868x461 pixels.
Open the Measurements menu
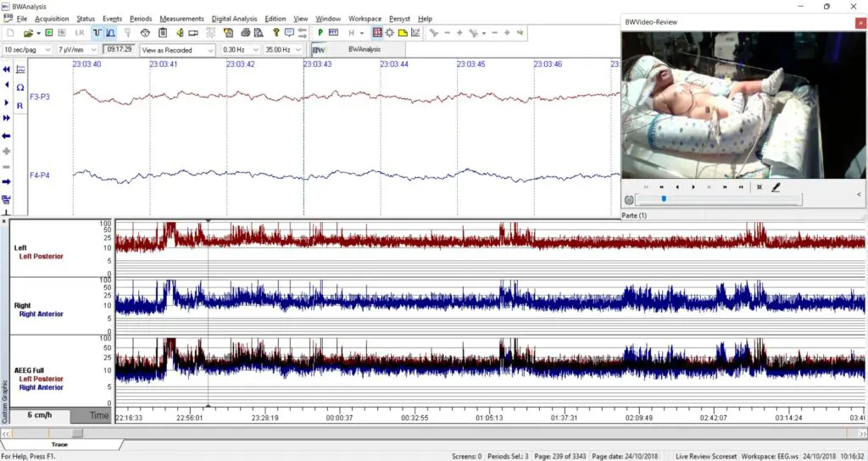click(181, 19)
